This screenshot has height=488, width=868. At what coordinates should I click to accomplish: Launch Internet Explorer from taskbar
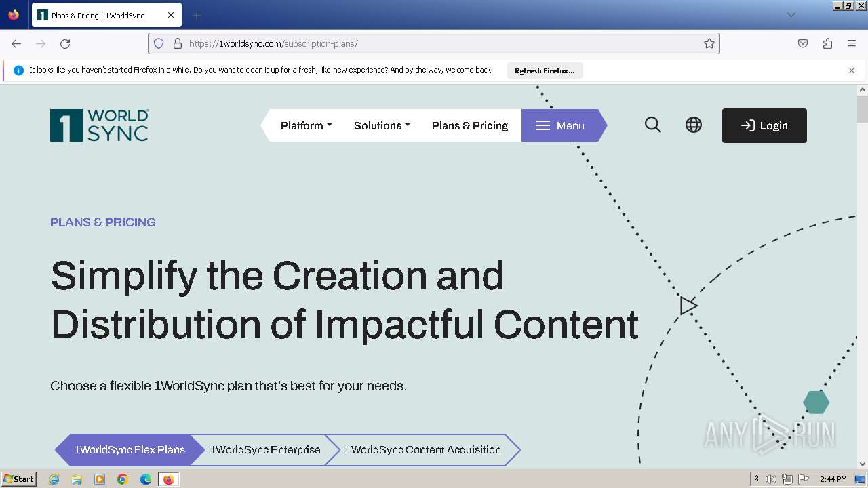pos(54,479)
